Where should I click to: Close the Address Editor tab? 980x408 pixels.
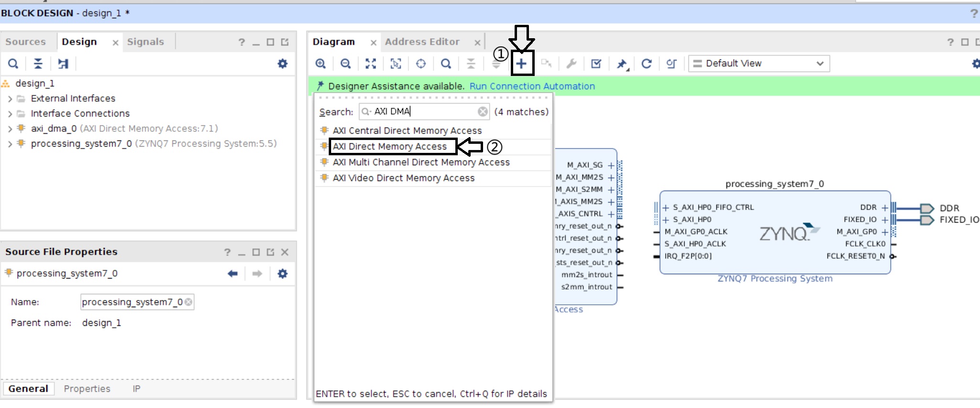[477, 43]
